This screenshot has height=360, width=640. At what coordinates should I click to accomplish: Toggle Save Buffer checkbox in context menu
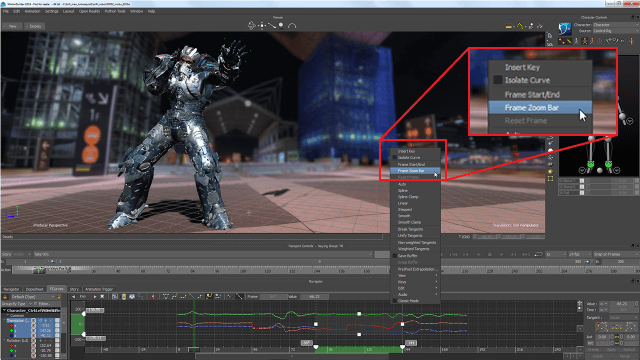click(394, 256)
